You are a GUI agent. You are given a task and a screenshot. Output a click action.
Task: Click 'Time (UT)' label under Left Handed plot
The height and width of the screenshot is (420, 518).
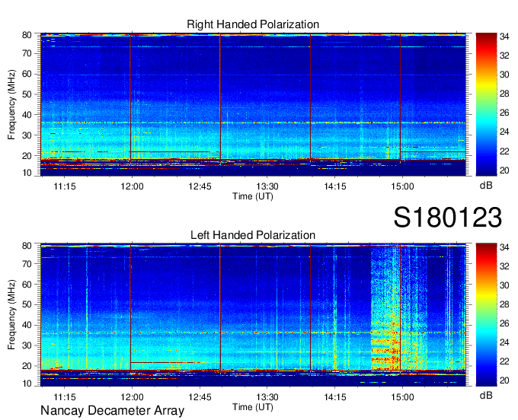click(x=253, y=407)
